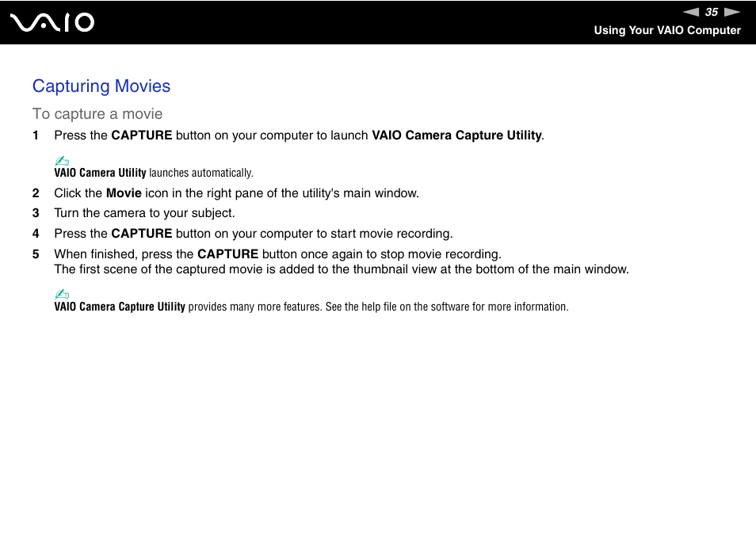Click step 3 'Turn the camera to your subject.'

tap(145, 213)
